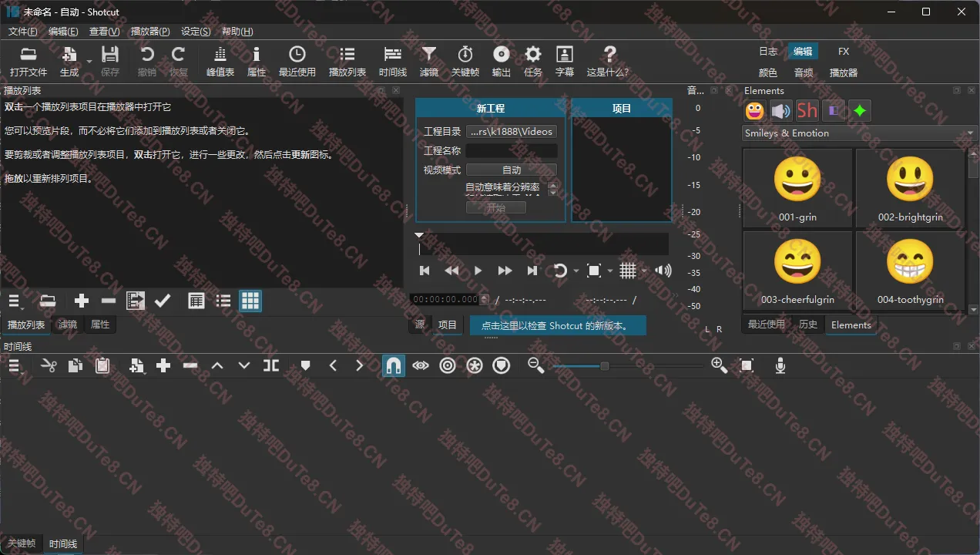Screen dimensions: 980x555
Task: Open the player grid options dropdown arrow
Action: (644, 271)
